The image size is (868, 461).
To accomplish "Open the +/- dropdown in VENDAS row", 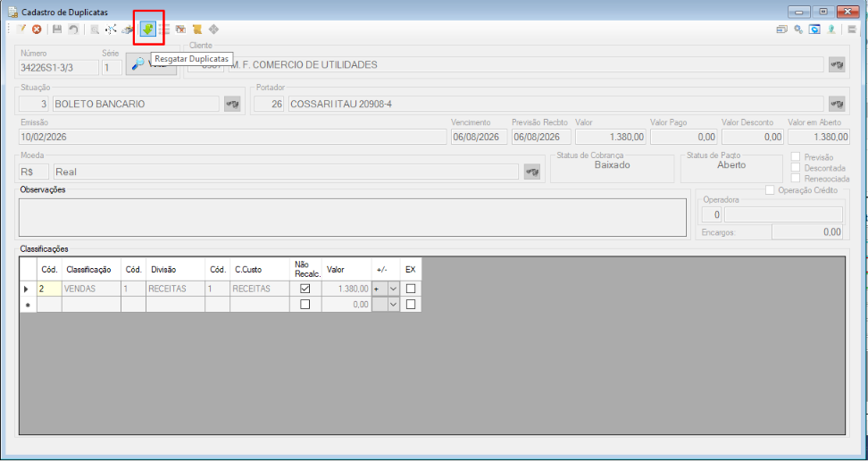I will [x=394, y=289].
